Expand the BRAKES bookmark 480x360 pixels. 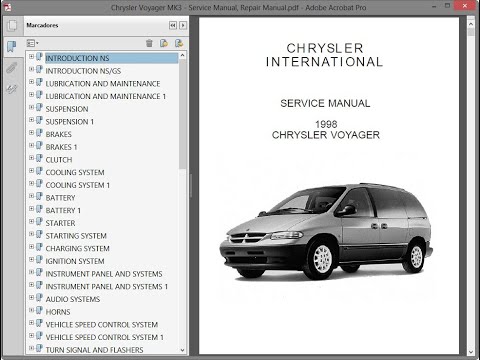click(31, 133)
